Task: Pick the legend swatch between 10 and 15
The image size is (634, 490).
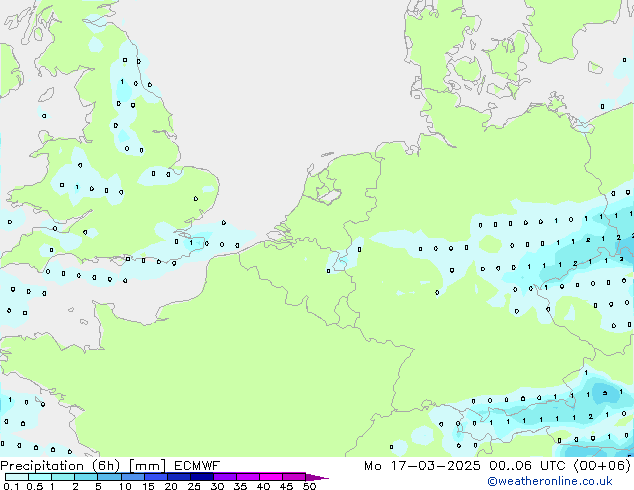Action: point(133,477)
